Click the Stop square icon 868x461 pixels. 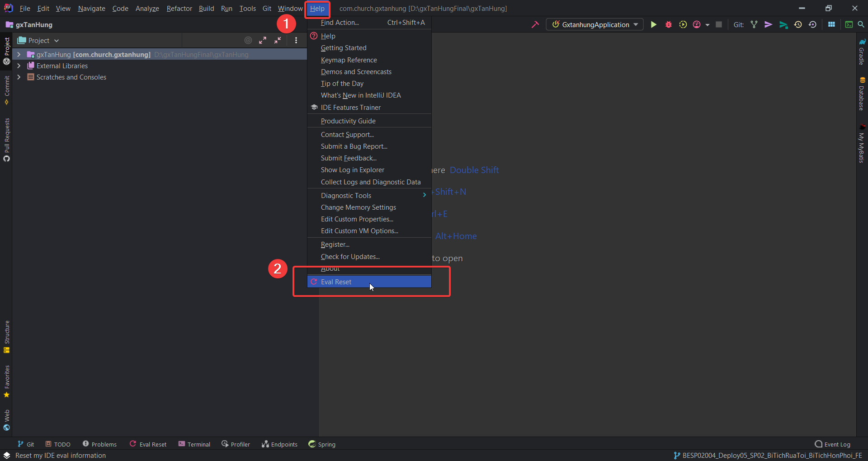[719, 25]
